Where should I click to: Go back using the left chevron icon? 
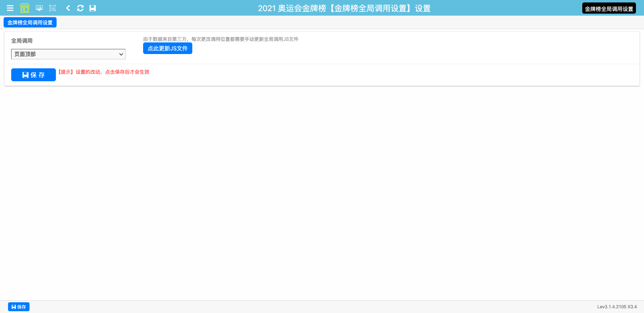[x=68, y=8]
